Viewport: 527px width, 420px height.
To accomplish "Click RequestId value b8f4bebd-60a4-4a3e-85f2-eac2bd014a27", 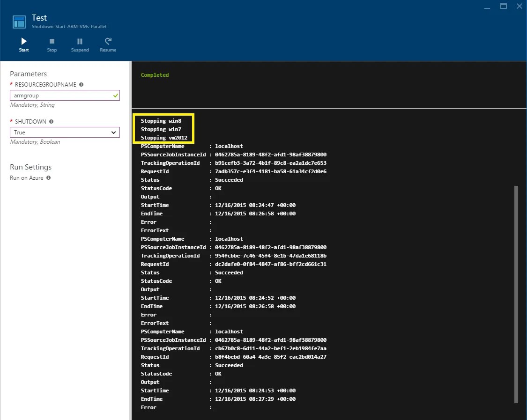I will click(x=271, y=357).
